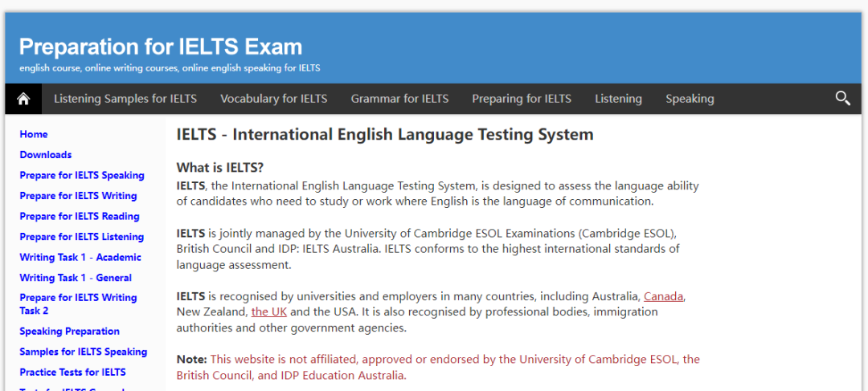This screenshot has width=868, height=391.
Task: Go to Prepare for IELTS Reading link
Action: point(79,216)
